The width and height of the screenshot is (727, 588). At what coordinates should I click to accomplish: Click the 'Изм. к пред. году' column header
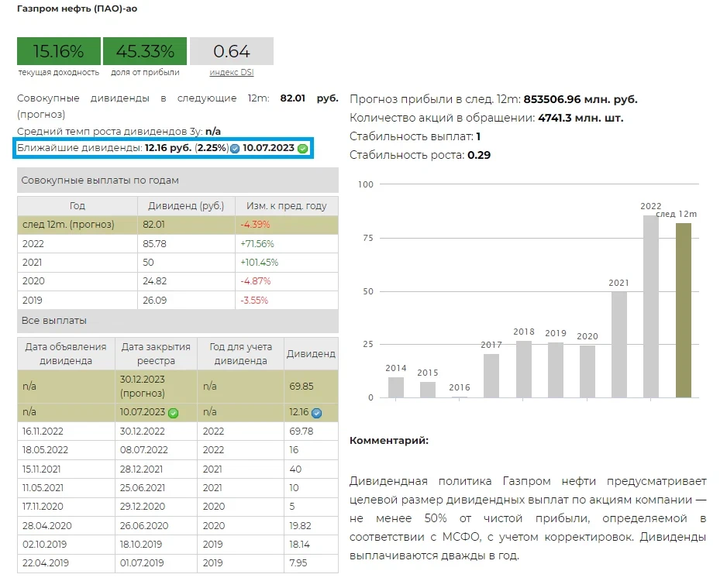pos(287,206)
